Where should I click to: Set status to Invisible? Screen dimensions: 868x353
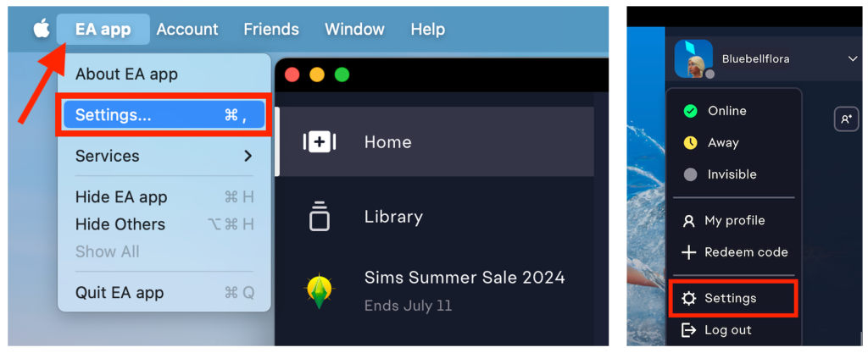[733, 174]
